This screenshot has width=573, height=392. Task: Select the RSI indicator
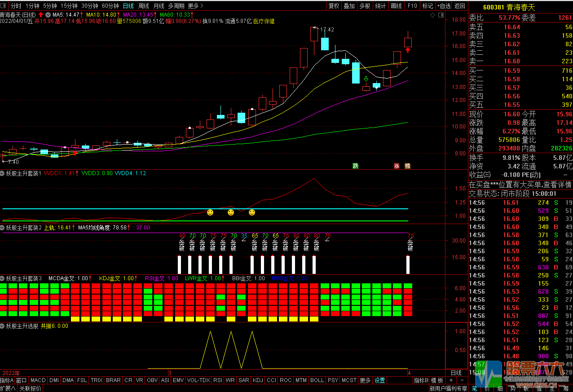point(218,380)
